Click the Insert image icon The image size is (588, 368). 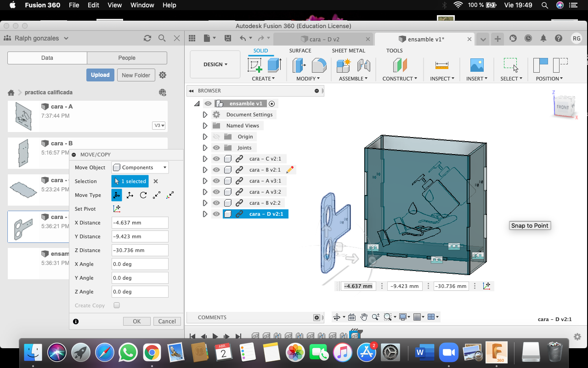(x=477, y=65)
